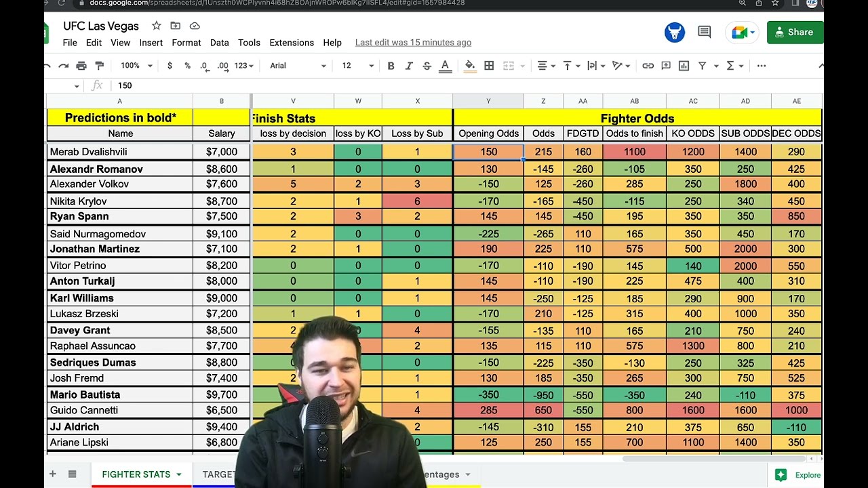This screenshot has height=488, width=868.
Task: Apply strikethrough formatting
Action: pos(427,66)
